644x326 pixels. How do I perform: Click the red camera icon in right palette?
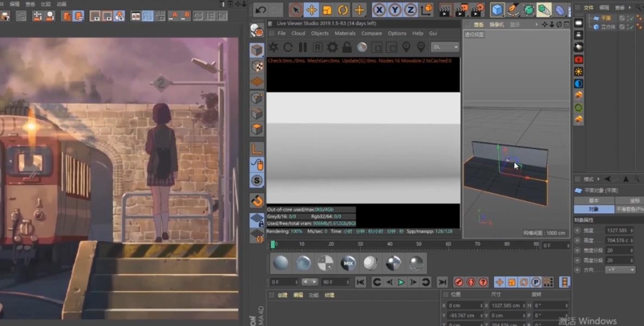(579, 60)
